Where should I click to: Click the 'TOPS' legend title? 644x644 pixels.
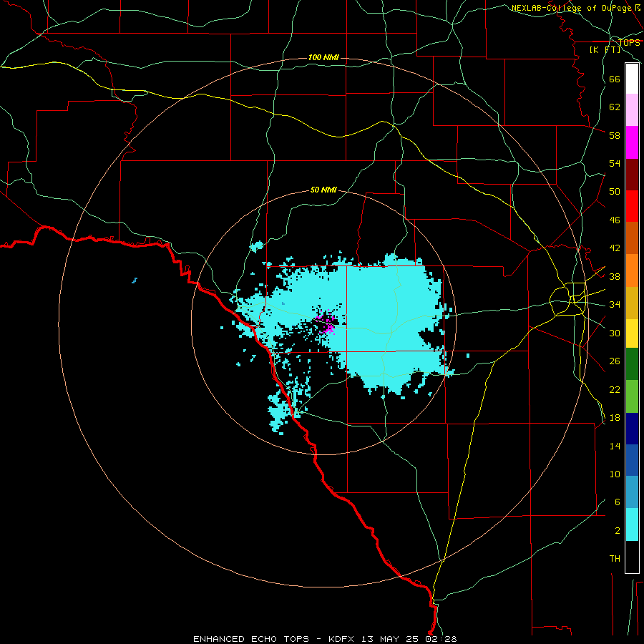coord(629,43)
